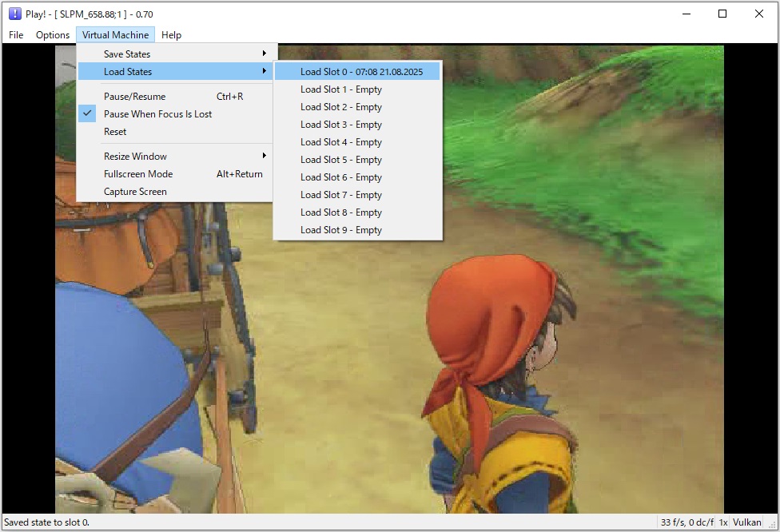The width and height of the screenshot is (780, 532).
Task: Click Capture Screen
Action: pyautogui.click(x=175, y=192)
